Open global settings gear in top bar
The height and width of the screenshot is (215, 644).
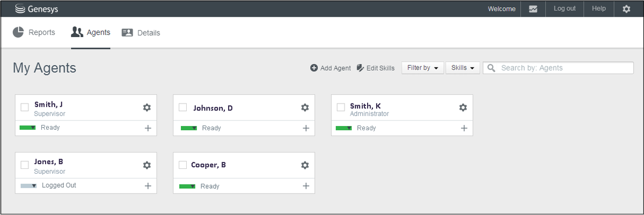coord(626,9)
